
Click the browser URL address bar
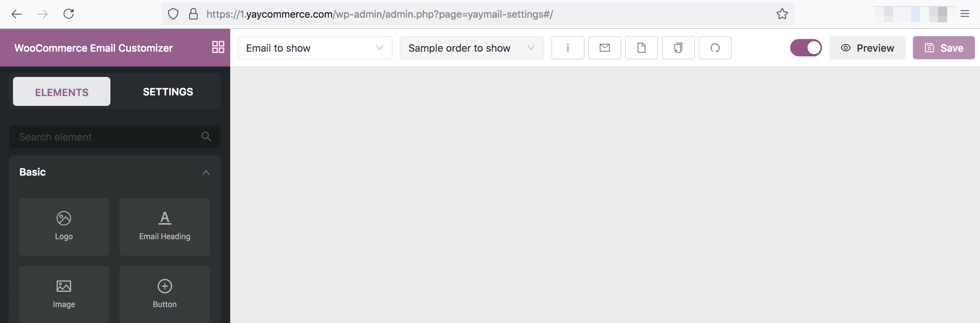(x=477, y=14)
